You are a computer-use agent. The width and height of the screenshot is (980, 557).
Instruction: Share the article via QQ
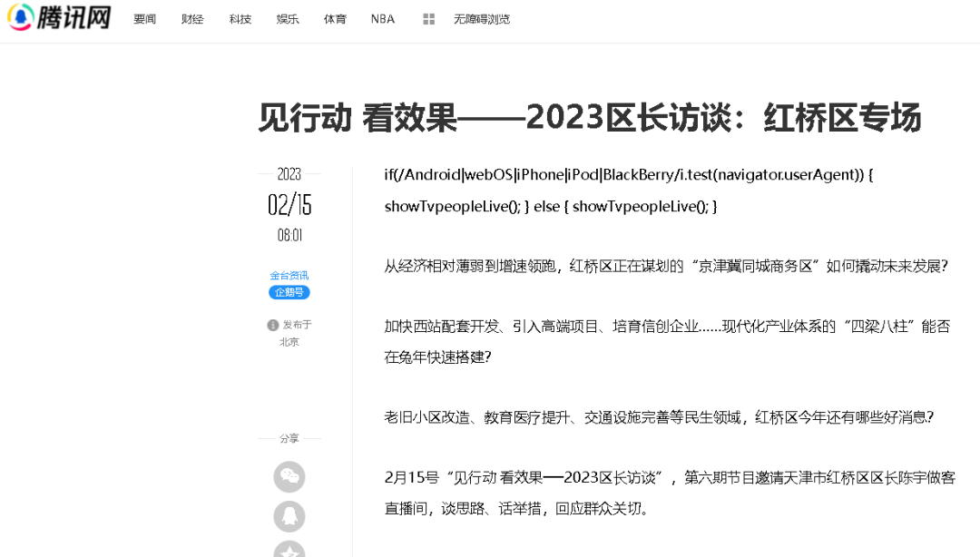click(289, 515)
